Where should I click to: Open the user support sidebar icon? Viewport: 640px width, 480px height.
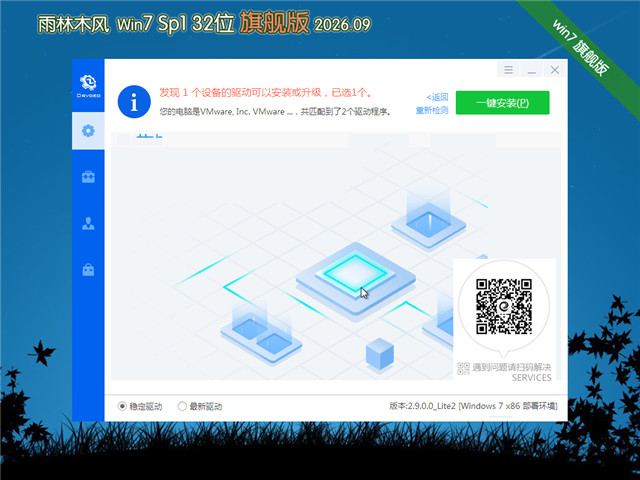[88, 223]
